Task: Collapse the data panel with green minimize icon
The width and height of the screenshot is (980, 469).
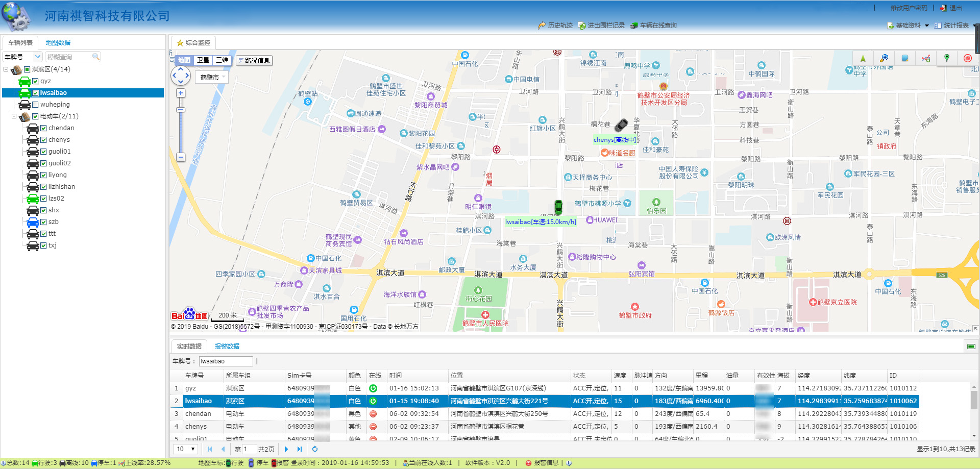Action: click(x=971, y=347)
